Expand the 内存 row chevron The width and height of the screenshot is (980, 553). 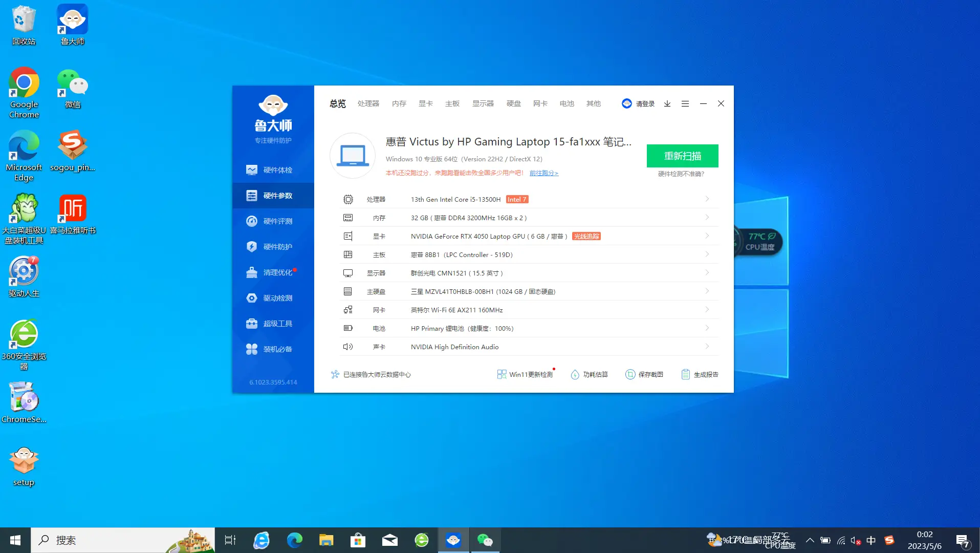click(x=707, y=217)
